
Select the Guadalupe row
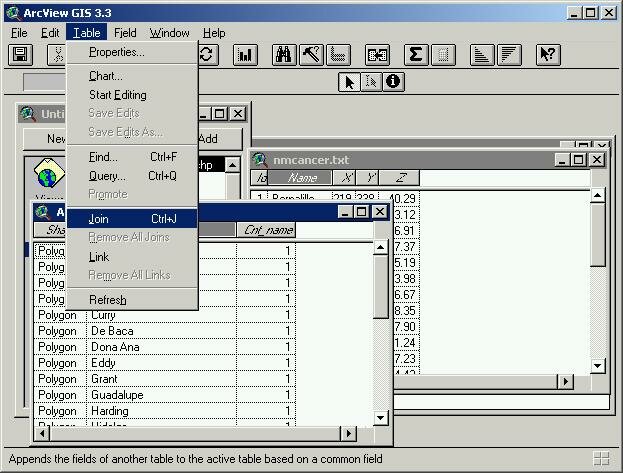tap(164, 395)
